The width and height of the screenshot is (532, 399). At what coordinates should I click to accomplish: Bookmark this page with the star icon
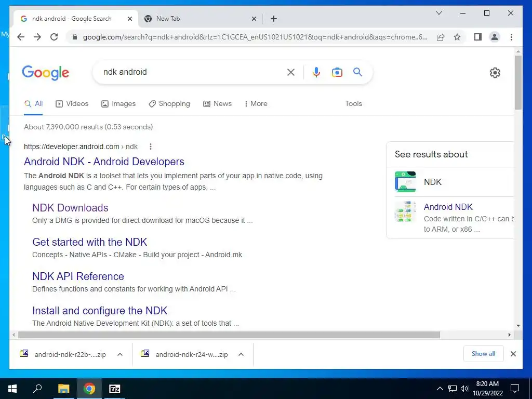point(457,37)
